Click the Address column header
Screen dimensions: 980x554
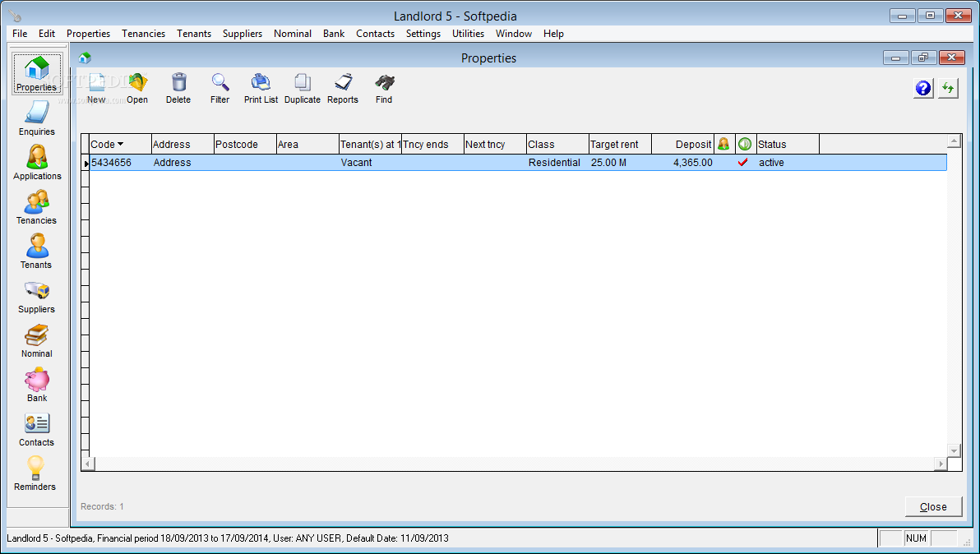click(183, 145)
